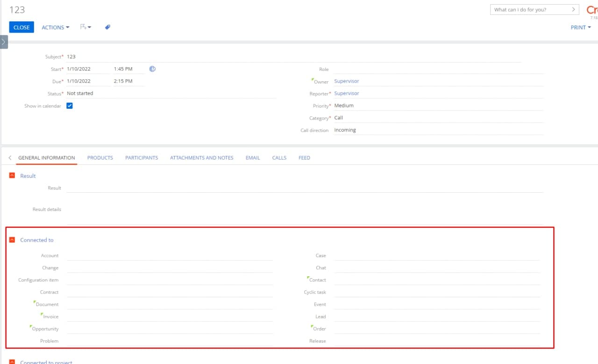Click the time zone globe icon
Image resolution: width=598 pixels, height=364 pixels.
pos(152,69)
